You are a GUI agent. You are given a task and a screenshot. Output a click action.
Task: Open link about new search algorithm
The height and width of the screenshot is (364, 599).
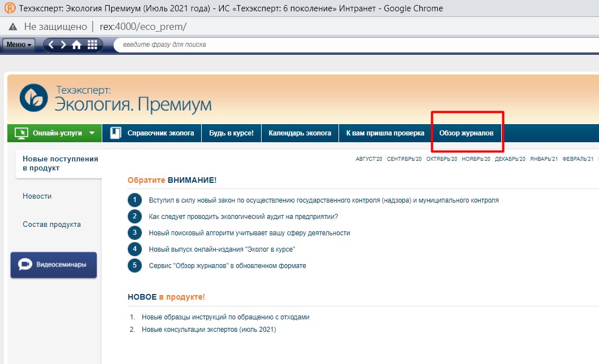click(x=249, y=233)
